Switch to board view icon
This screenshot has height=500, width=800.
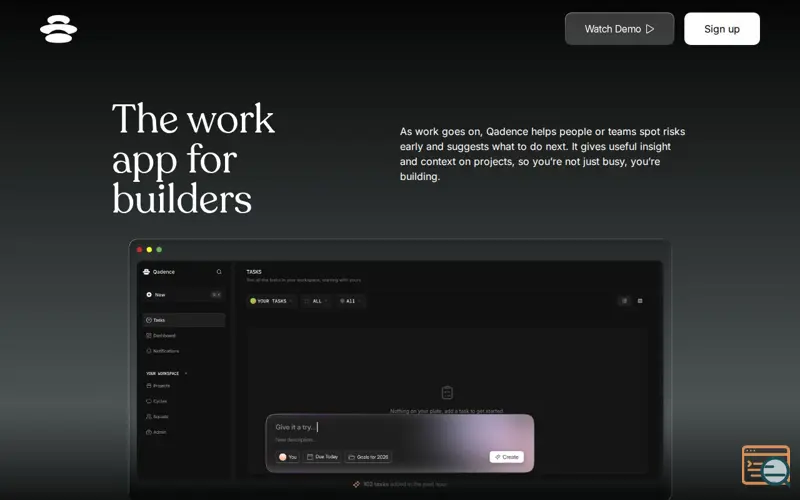click(x=640, y=301)
